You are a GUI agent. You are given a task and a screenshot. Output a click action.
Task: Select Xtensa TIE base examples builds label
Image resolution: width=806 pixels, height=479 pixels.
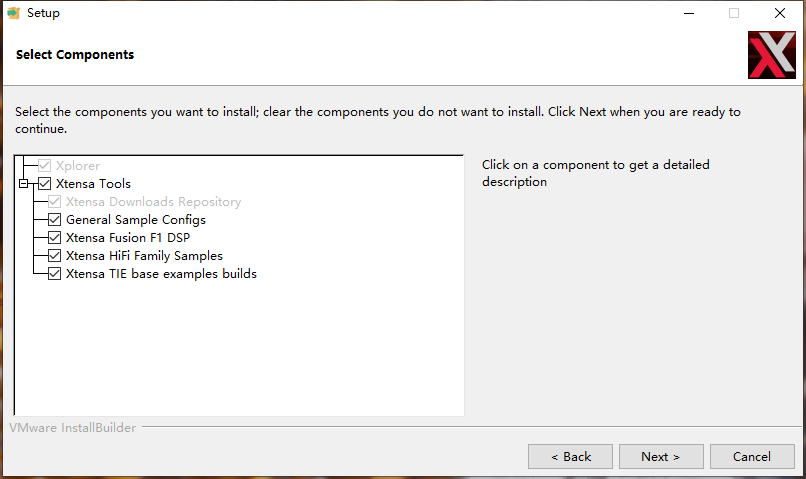tap(161, 274)
